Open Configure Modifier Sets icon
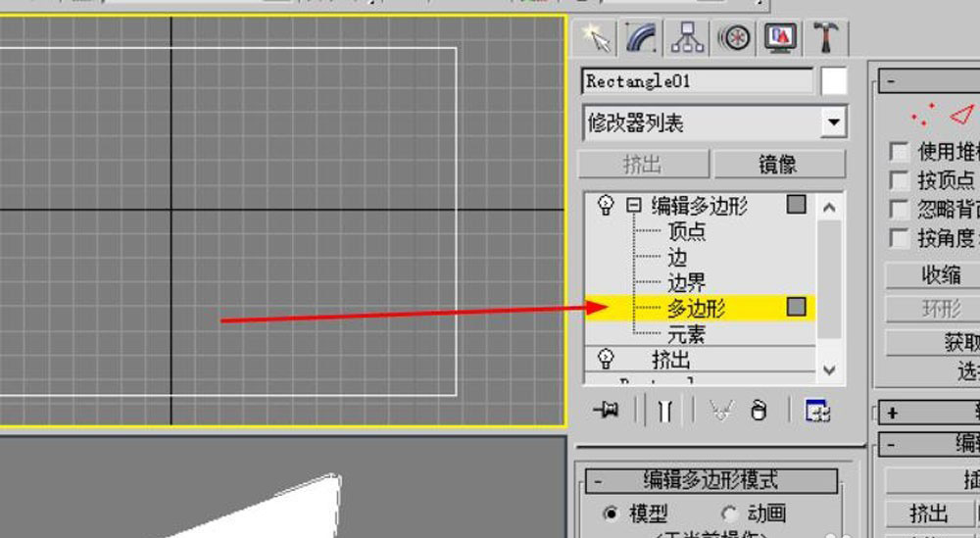 click(x=817, y=411)
